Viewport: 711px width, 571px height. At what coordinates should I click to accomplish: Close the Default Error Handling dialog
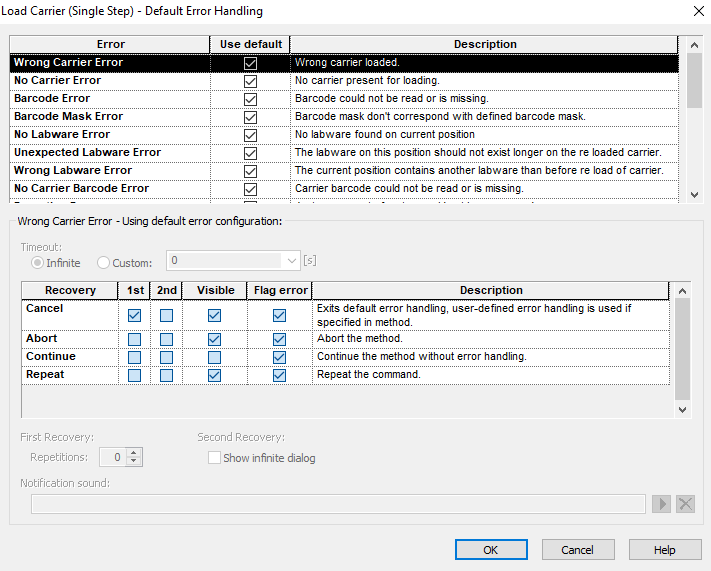(696, 11)
